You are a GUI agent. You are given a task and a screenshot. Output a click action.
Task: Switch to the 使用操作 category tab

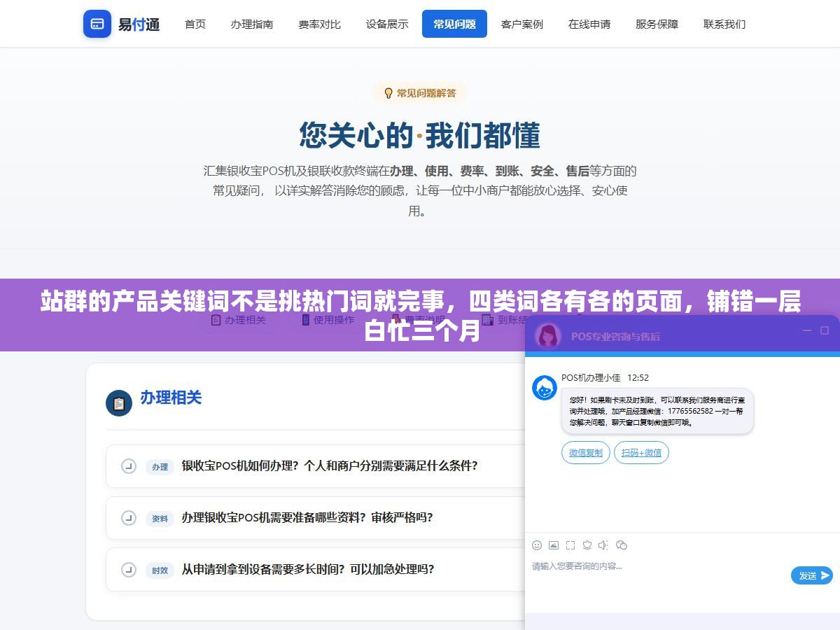point(328,320)
